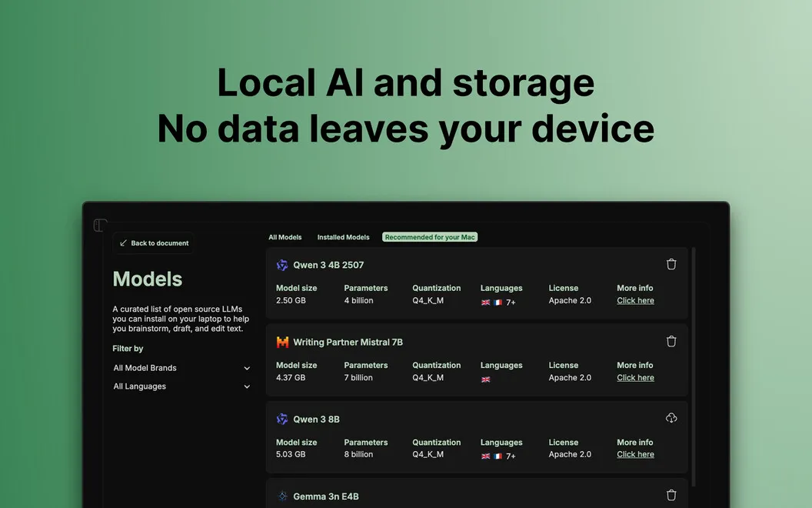Screen dimensions: 812x508
Task: Open the Installed Models tab
Action: point(344,237)
